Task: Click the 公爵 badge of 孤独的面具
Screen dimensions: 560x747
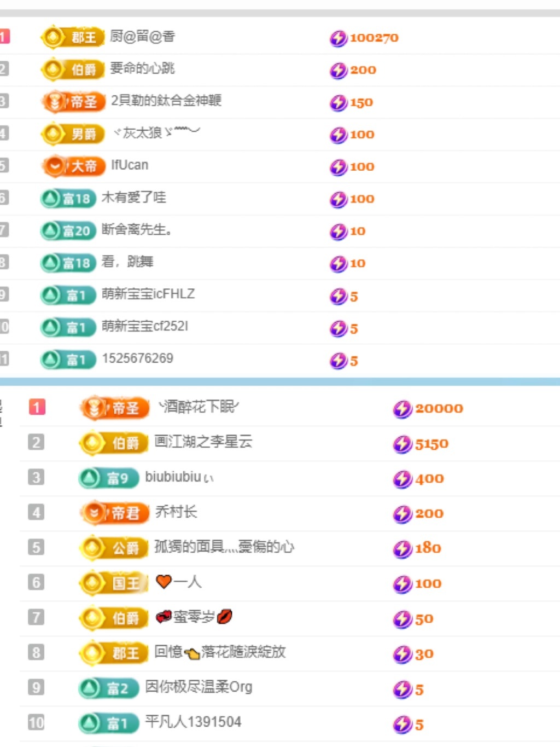Action: coord(113,548)
